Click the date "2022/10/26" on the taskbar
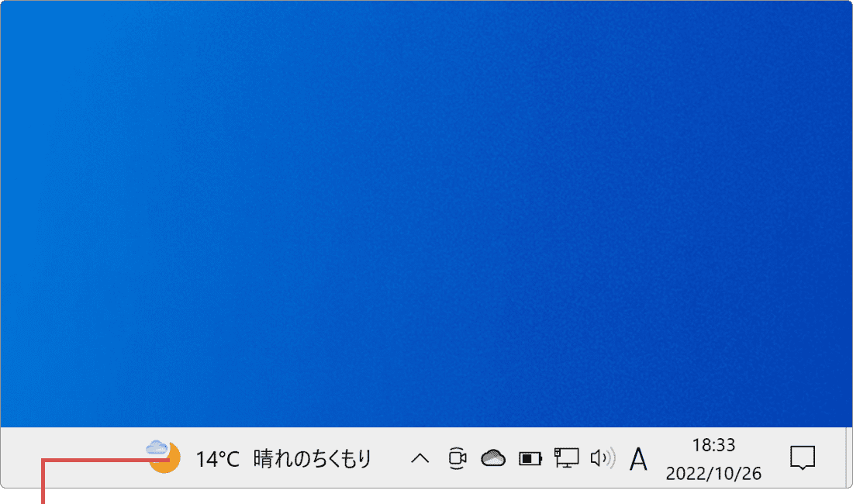The image size is (853, 504). click(715, 472)
